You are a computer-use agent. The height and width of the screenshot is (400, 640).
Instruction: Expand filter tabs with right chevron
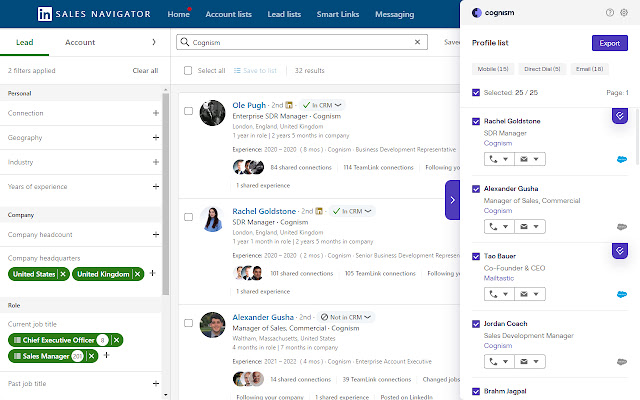coord(153,42)
